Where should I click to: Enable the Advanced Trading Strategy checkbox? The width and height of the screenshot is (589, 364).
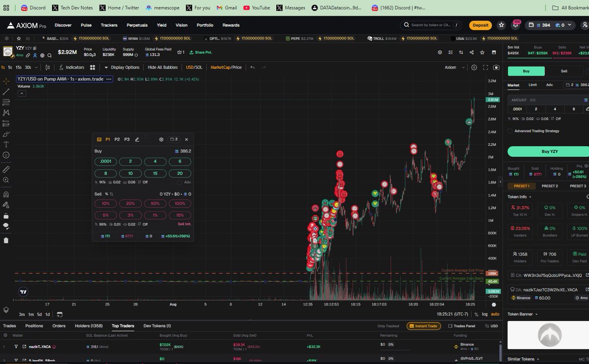point(510,131)
